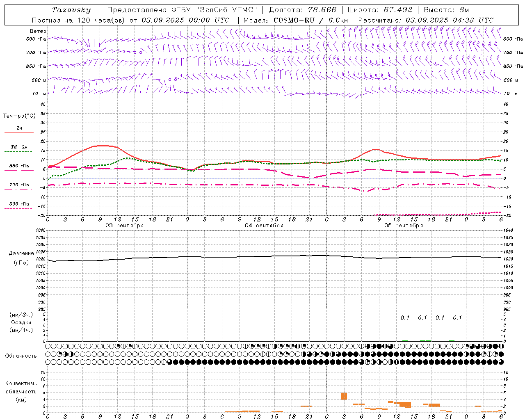Click the Конвективн. convective cloud label
This screenshot has width=525, height=420.
point(21,383)
